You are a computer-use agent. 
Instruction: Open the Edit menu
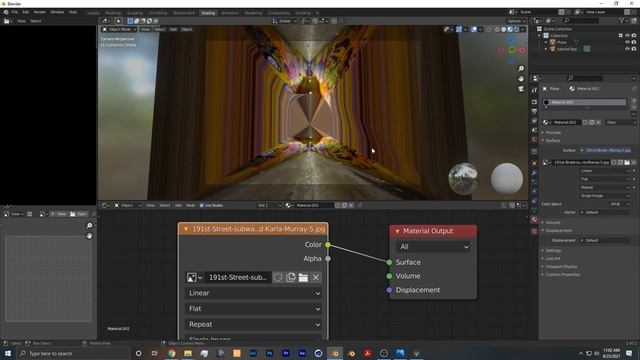(x=26, y=12)
